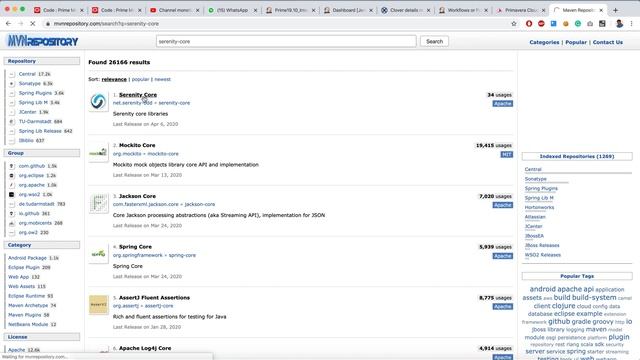
Task: Switch to WhatsApp tab
Action: pos(232,10)
